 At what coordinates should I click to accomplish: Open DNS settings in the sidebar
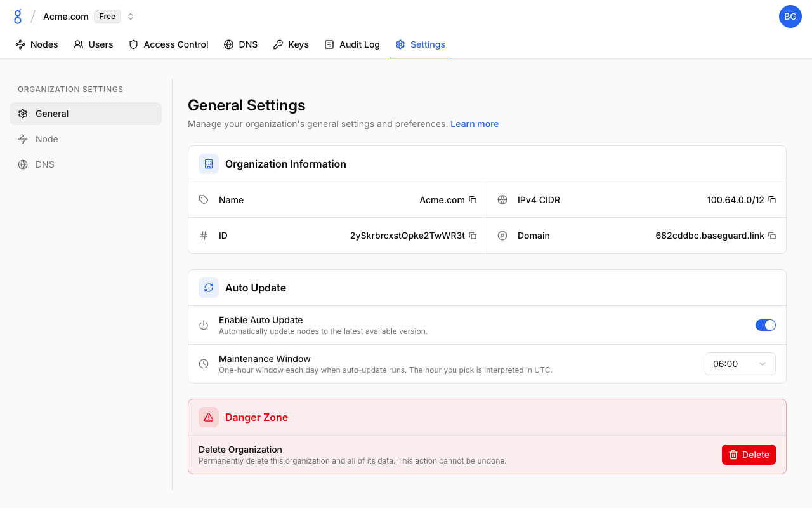[86, 164]
